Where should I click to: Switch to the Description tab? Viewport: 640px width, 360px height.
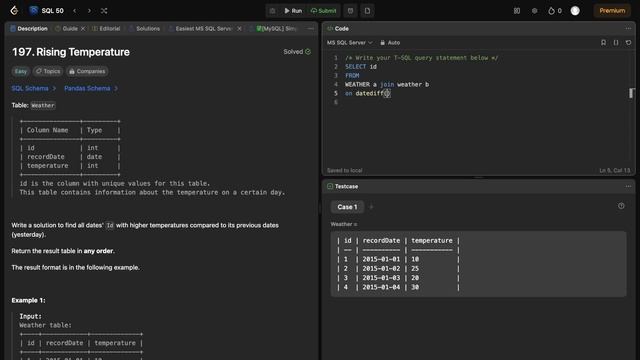29,29
